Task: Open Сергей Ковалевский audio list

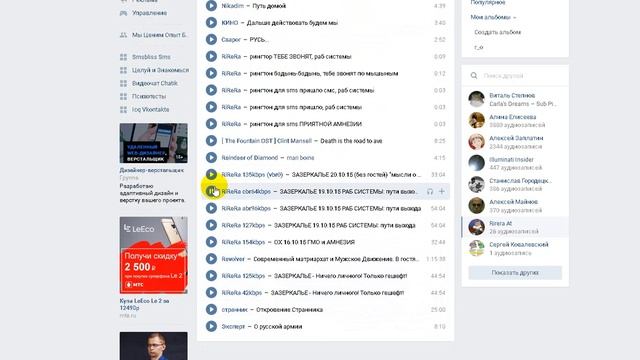Action: [515, 248]
